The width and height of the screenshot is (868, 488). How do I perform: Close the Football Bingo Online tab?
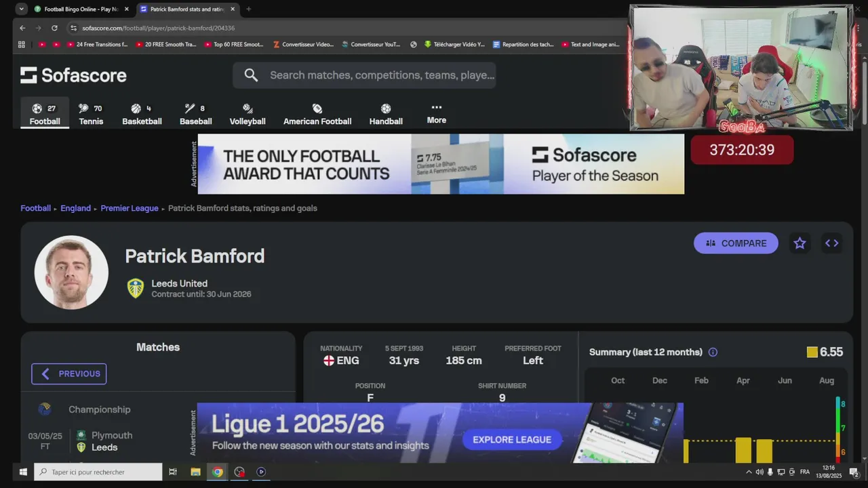126,9
